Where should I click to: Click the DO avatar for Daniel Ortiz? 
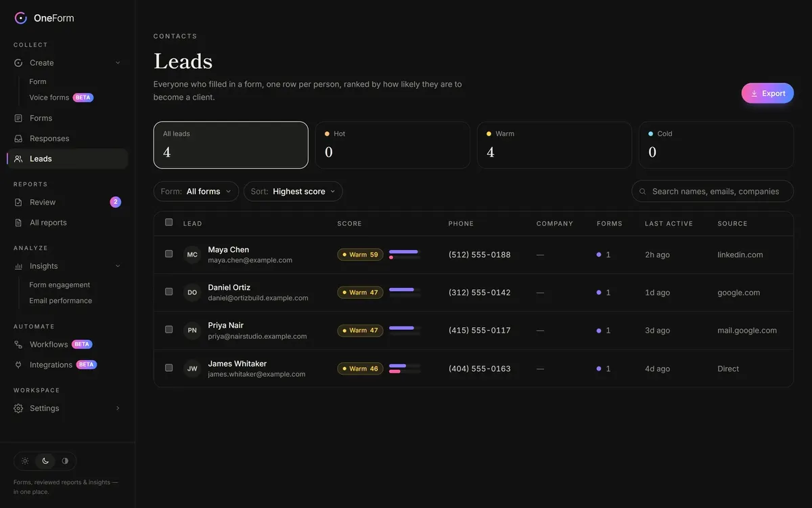pos(192,293)
